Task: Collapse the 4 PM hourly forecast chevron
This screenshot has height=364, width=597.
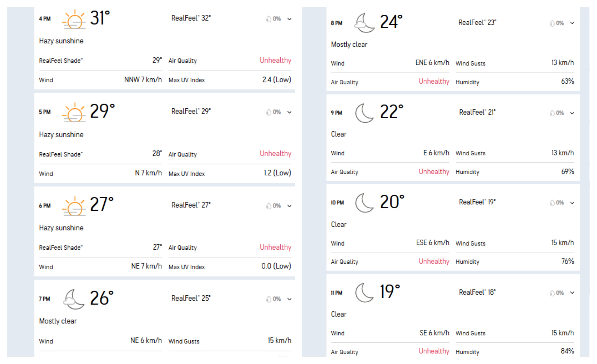Action: click(x=289, y=19)
